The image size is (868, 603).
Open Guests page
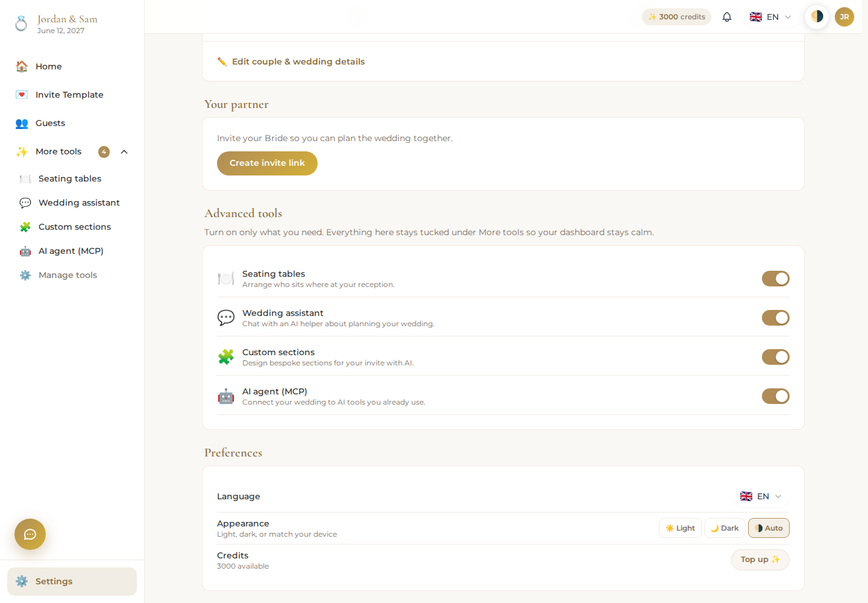[x=72, y=123]
